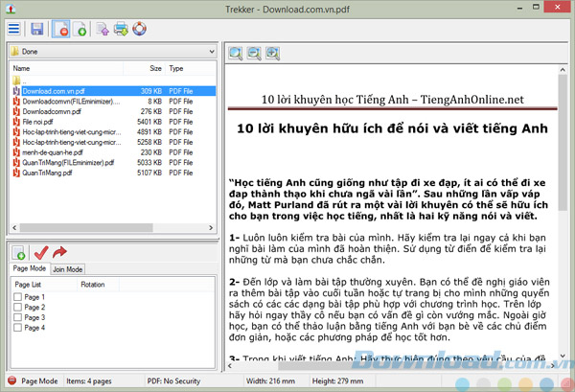This screenshot has width=575, height=392.
Task: Switch to the Join Mode tab
Action: pyautogui.click(x=69, y=269)
